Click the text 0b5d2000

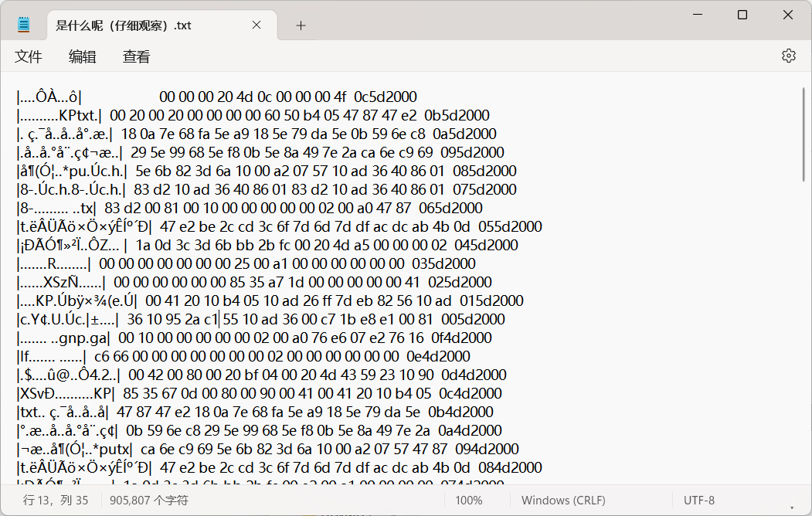457,115
